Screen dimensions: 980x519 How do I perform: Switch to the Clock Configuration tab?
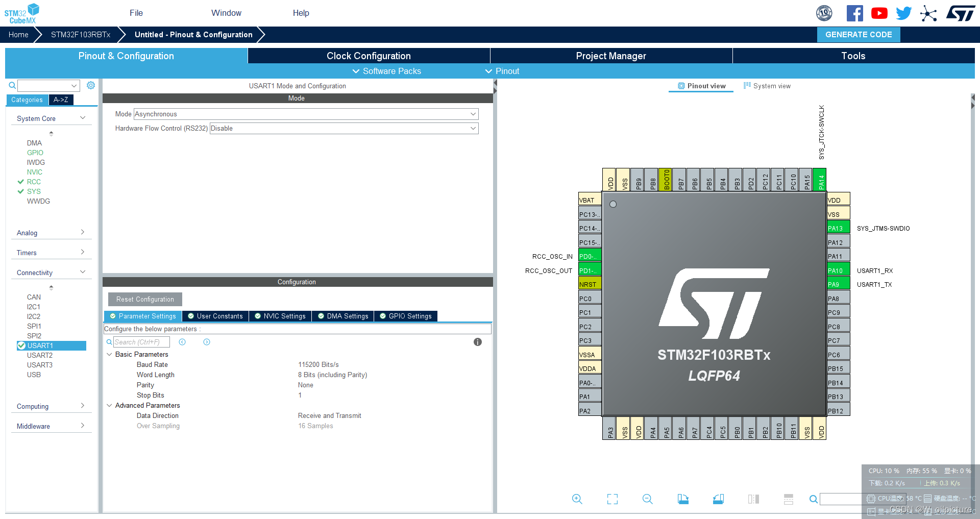click(369, 56)
